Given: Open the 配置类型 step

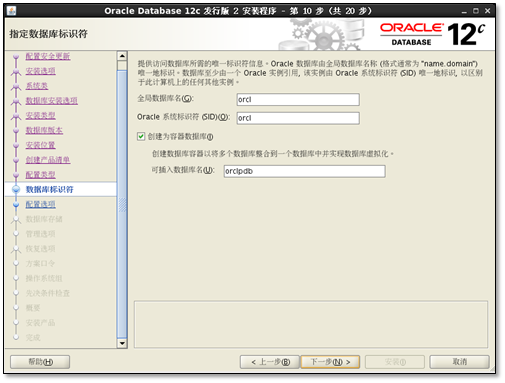Looking at the screenshot, I should pyautogui.click(x=41, y=175).
